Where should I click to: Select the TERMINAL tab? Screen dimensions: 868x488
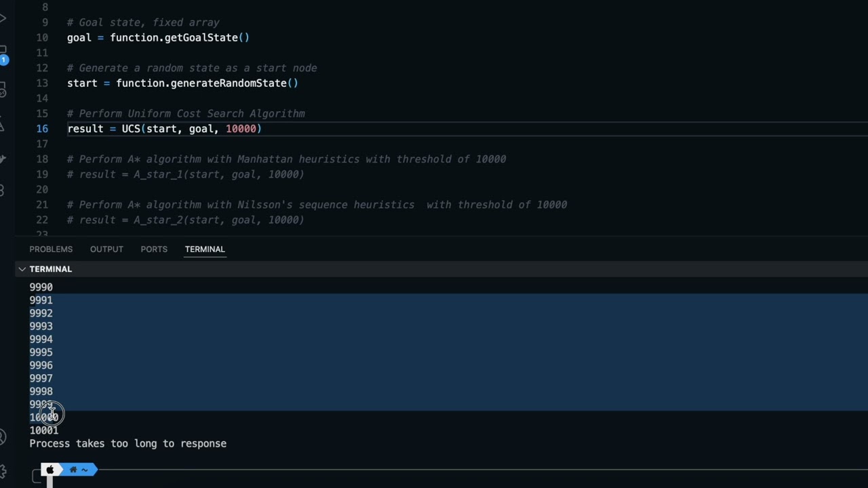205,249
